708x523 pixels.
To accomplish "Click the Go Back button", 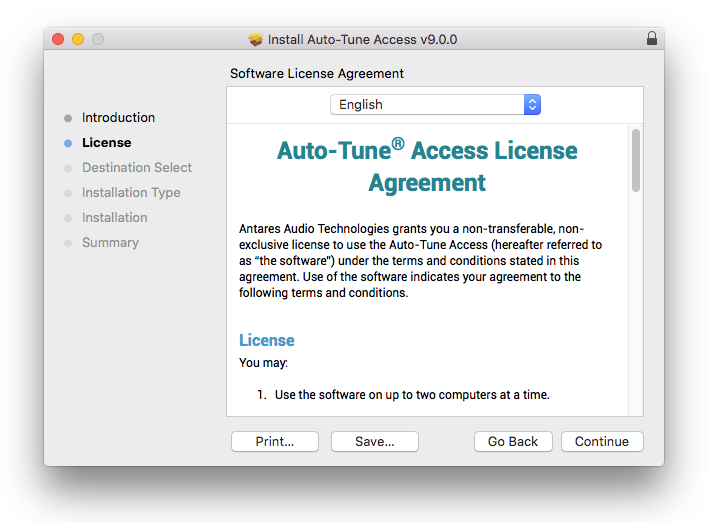I will [512, 441].
